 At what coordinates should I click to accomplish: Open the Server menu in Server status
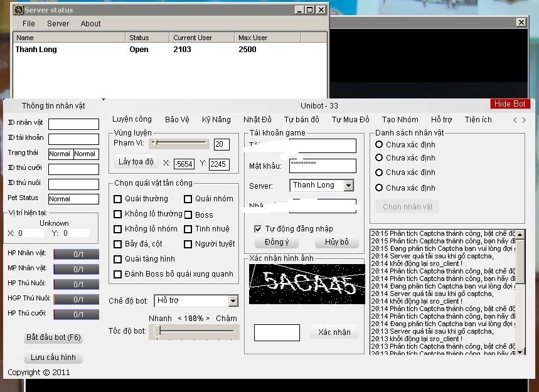point(58,24)
